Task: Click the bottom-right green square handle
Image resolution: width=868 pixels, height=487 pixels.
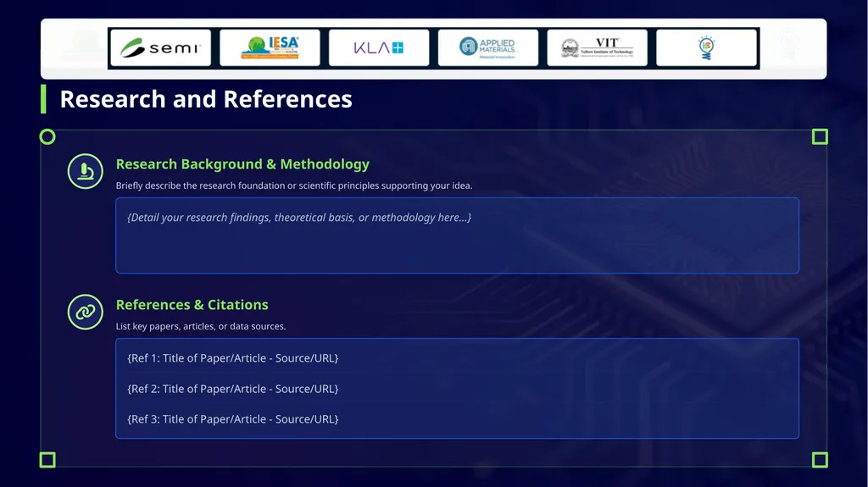Action: tap(820, 460)
